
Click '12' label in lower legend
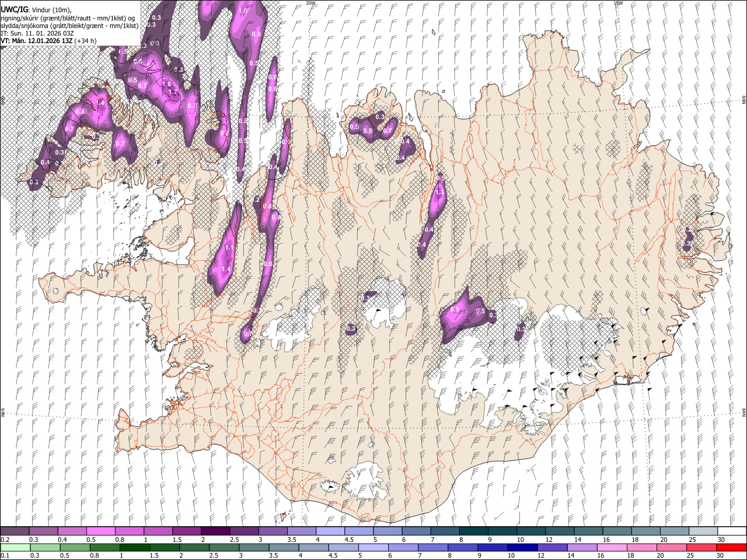tap(541, 555)
